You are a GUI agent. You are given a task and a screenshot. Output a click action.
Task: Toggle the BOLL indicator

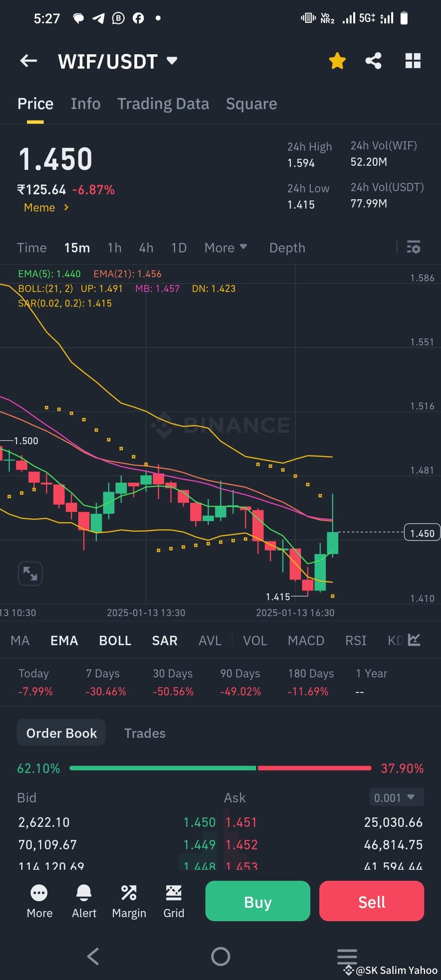115,640
